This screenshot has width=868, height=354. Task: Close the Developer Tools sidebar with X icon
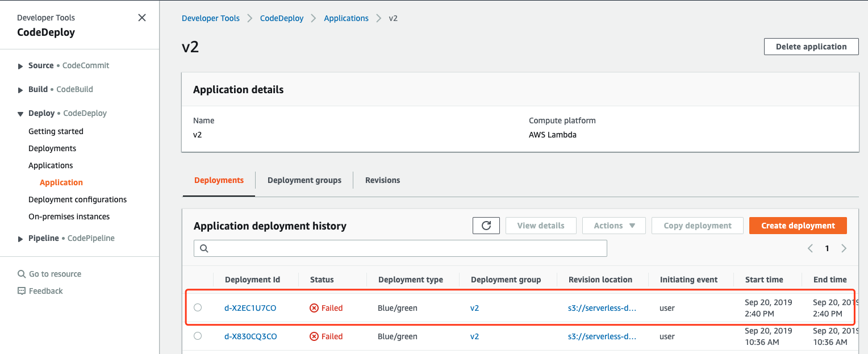pos(142,18)
